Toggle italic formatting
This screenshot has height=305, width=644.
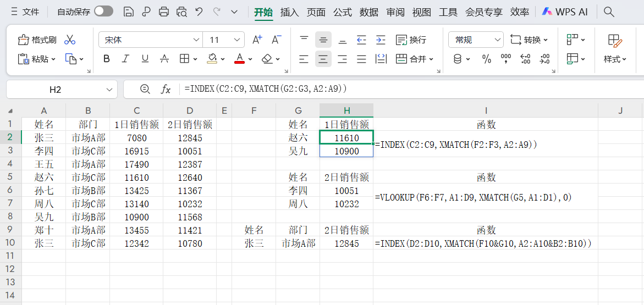(x=125, y=59)
